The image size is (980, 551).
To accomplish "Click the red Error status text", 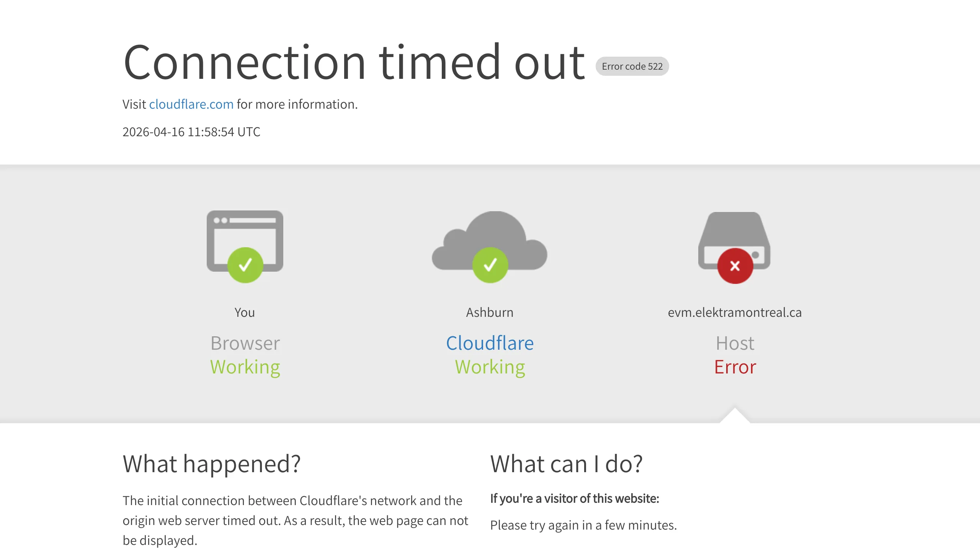I will pyautogui.click(x=735, y=367).
